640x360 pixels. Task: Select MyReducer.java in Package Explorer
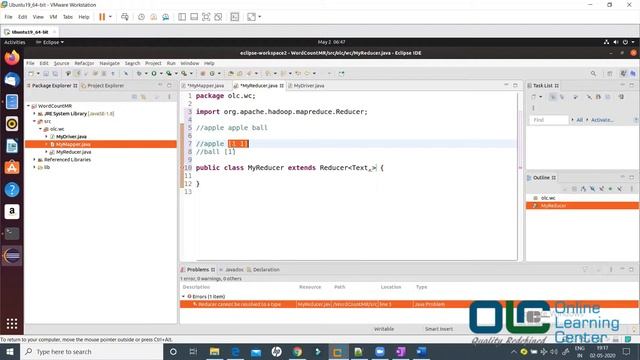(73, 152)
